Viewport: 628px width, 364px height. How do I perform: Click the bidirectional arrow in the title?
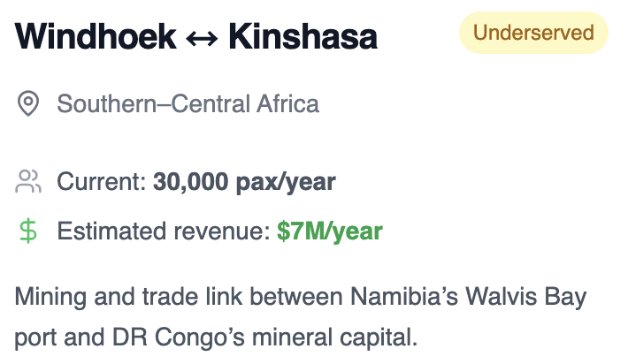[203, 38]
